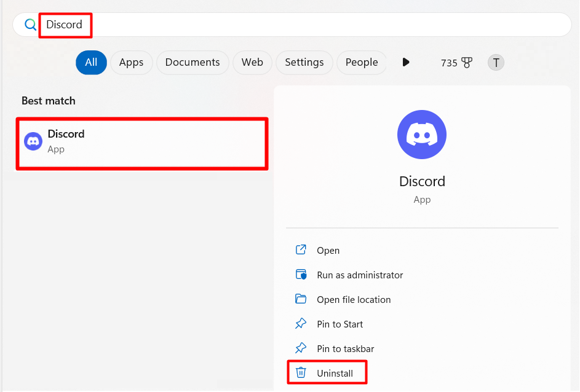Image resolution: width=580 pixels, height=392 pixels.
Task: Click the Pin to taskbar pin icon
Action: pos(301,348)
